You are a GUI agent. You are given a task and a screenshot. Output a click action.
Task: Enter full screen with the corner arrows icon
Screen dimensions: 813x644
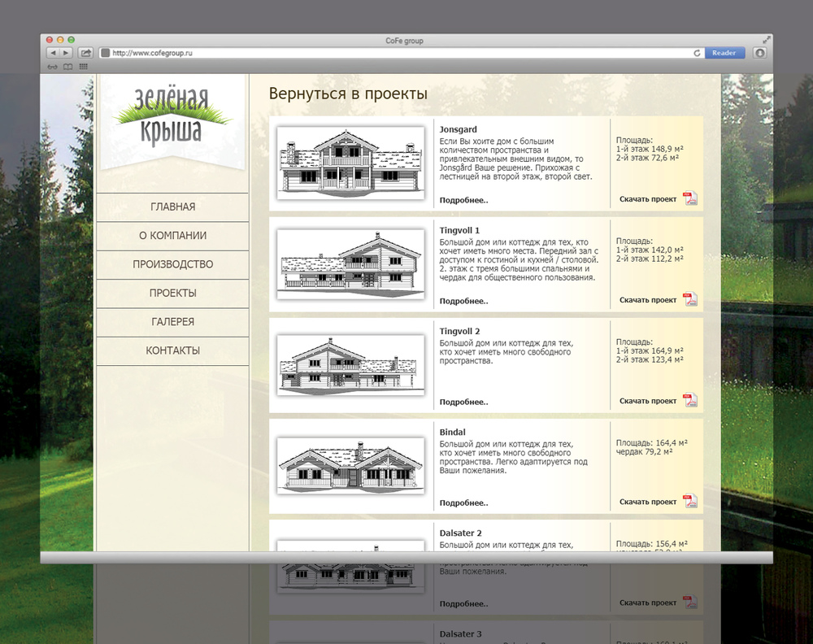tap(767, 40)
